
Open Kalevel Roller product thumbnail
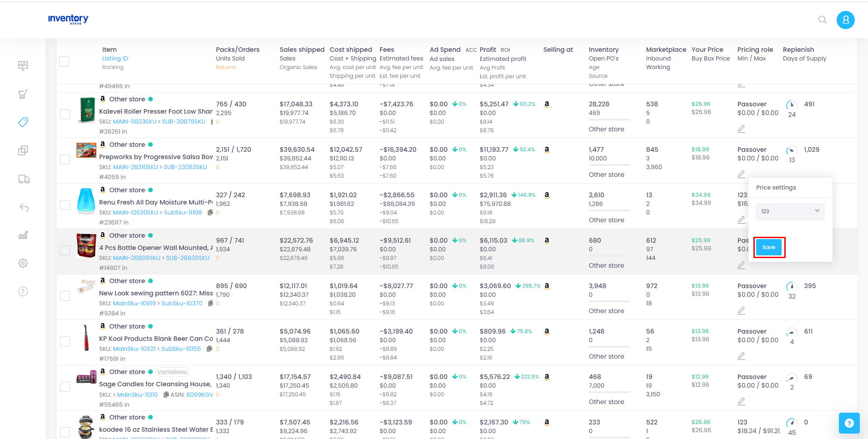coord(86,110)
